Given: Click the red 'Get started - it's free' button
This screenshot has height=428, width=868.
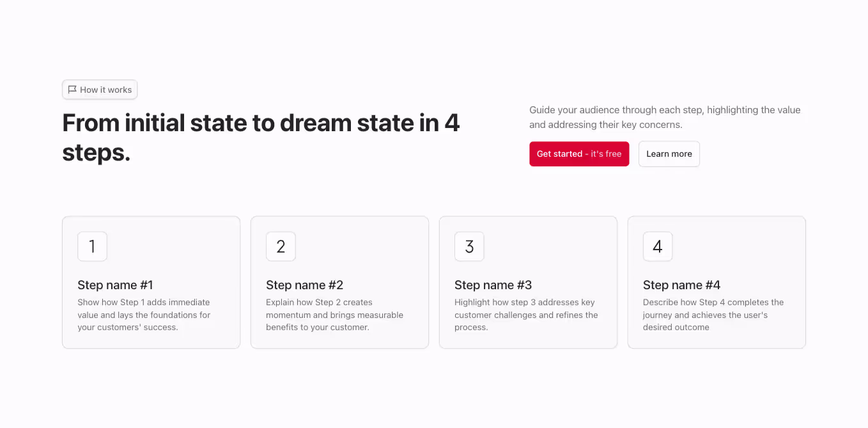Looking at the screenshot, I should (579, 154).
